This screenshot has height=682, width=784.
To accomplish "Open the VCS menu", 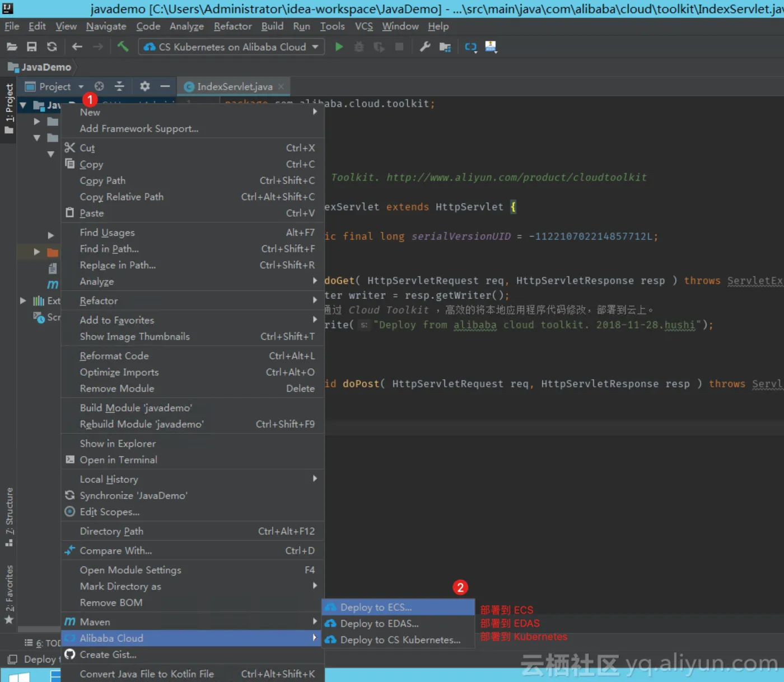I will point(364,26).
